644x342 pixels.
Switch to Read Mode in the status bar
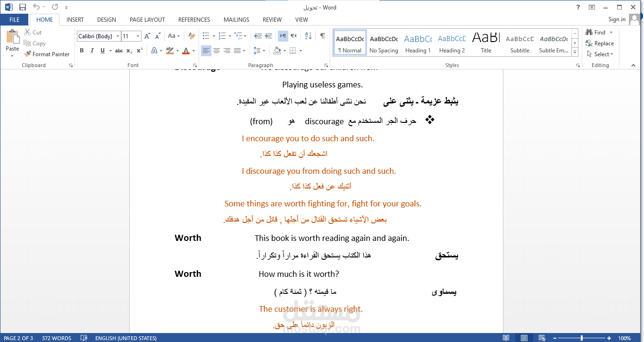506,338
